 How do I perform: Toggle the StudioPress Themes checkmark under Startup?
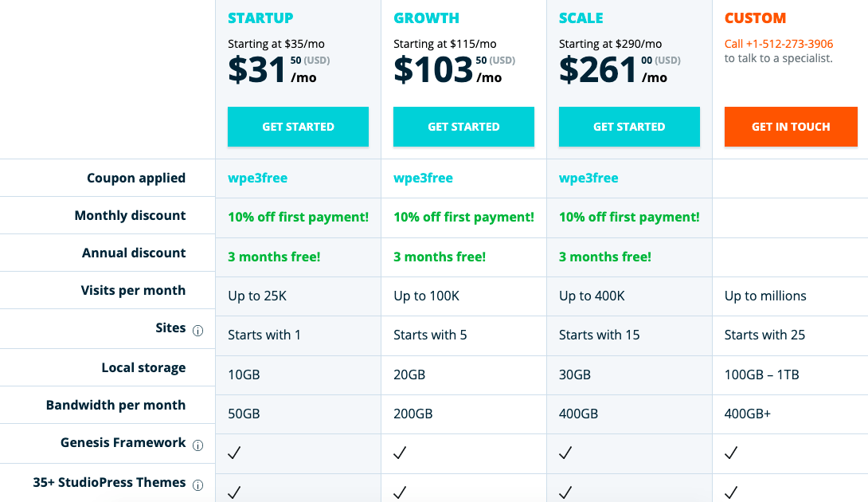(233, 492)
